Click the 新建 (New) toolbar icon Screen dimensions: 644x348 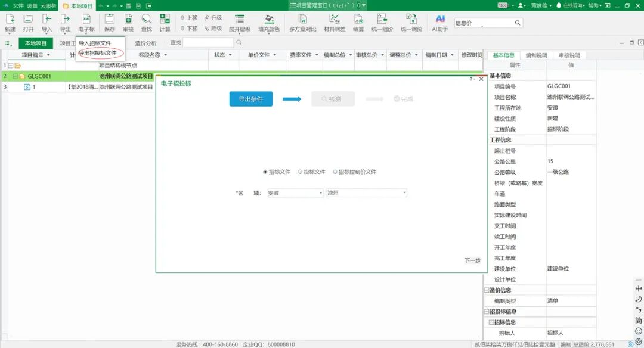click(x=10, y=23)
